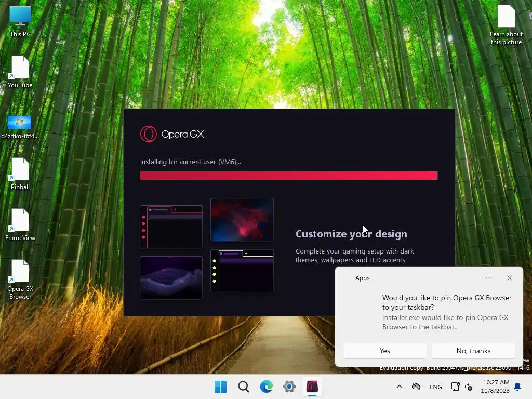This screenshot has width=532, height=399.
Task: Select the d4zrtko-f6f4 desktop file
Action: [x=20, y=127]
